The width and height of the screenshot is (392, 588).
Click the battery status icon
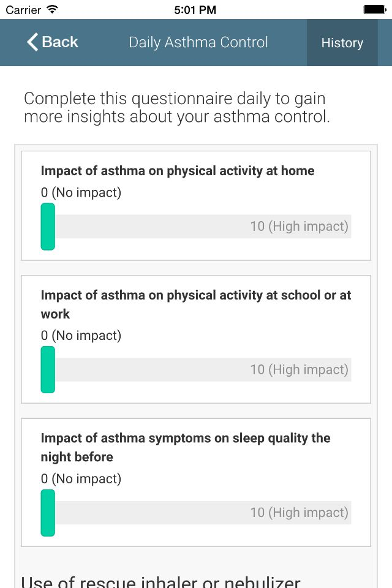375,9
